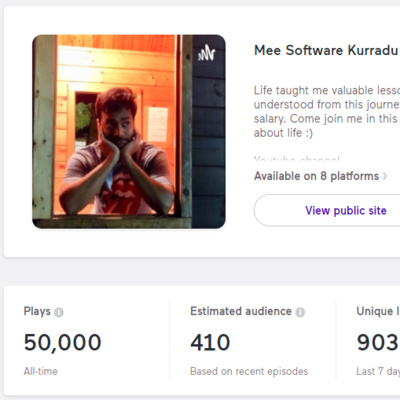Select the Unique listeners stat heading
The width and height of the screenshot is (400, 400).
(x=378, y=311)
